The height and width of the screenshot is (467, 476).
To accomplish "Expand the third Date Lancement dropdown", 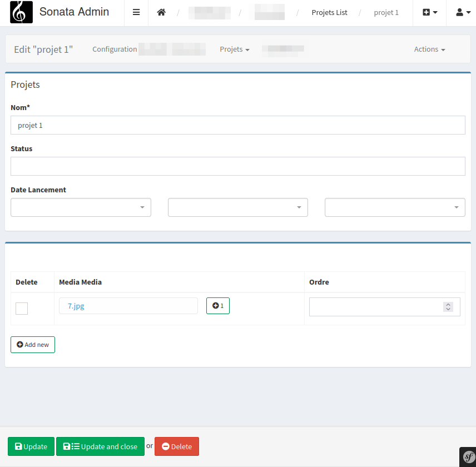I will (395, 207).
